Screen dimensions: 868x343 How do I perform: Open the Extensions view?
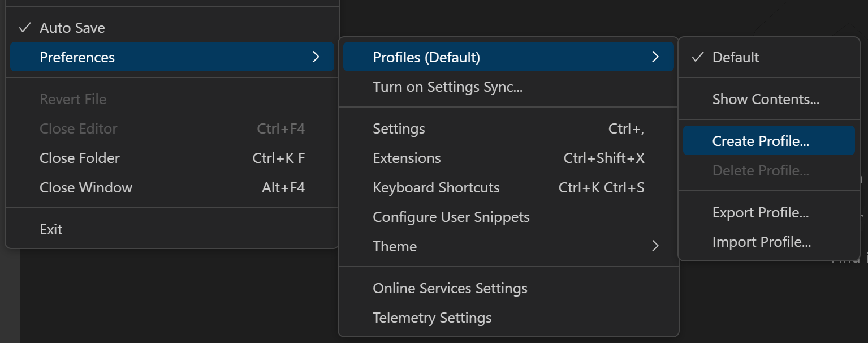[406, 158]
